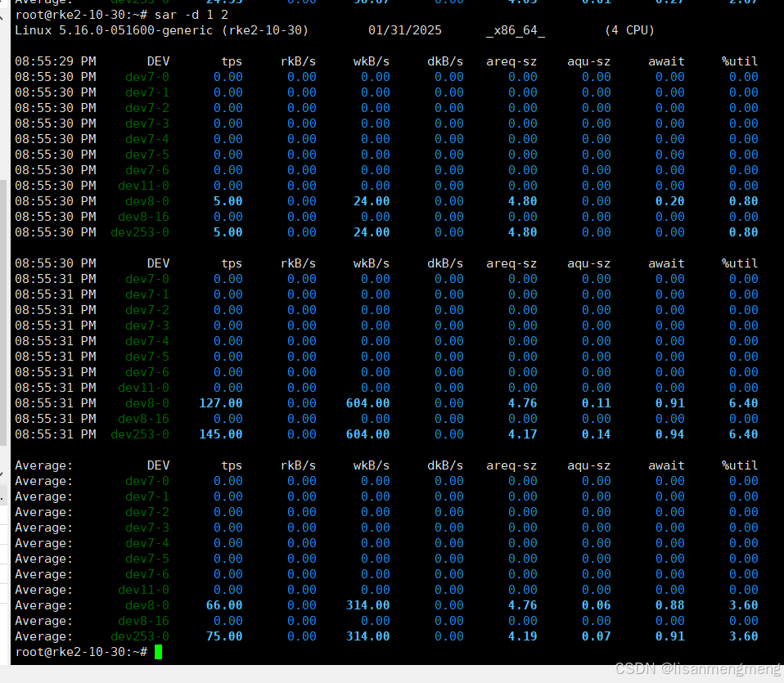Click the aqu-sz value "0.11" for dev8-0
The width and height of the screenshot is (784, 683).
597,402
